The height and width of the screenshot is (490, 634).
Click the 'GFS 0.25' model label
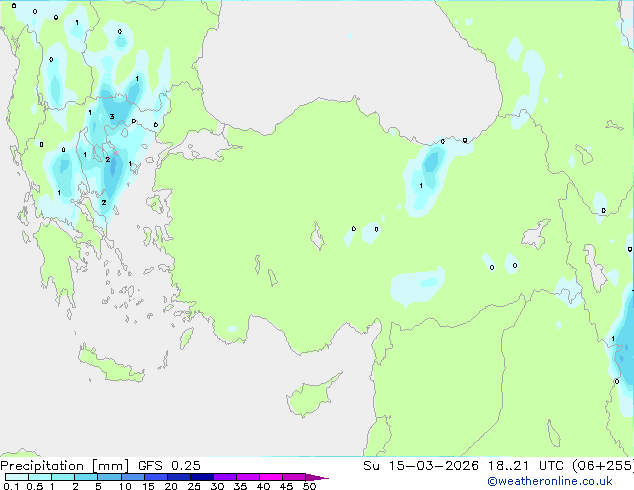(169, 466)
